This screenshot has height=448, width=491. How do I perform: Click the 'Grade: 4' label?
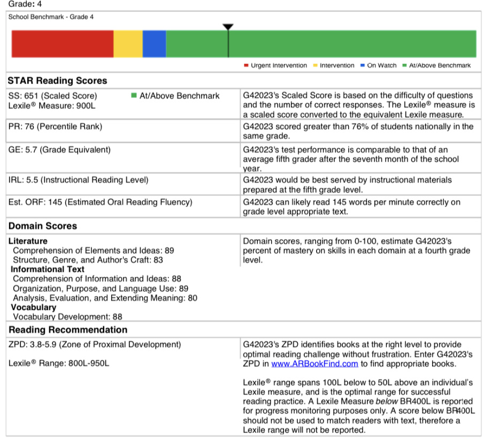click(x=25, y=4)
